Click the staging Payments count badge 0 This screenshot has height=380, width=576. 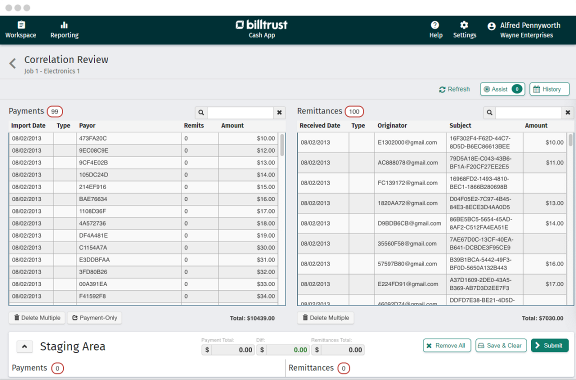tap(57, 368)
